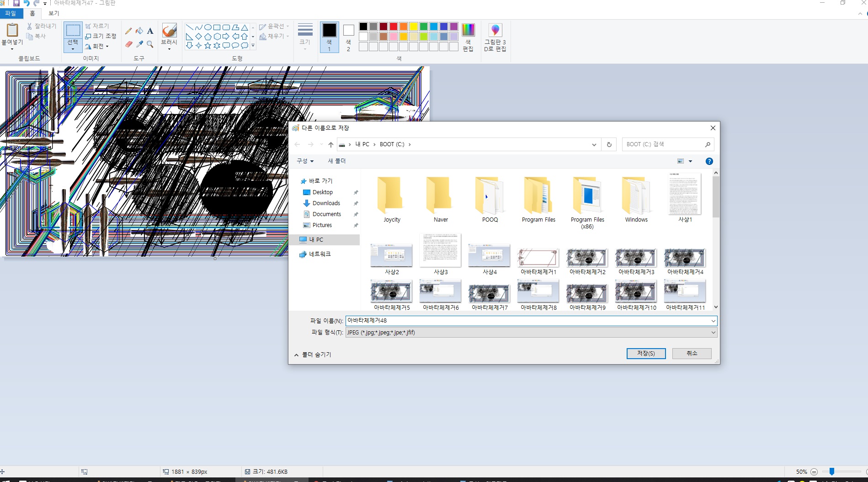Click the rectangular Select (선택) tool icon

click(73, 31)
